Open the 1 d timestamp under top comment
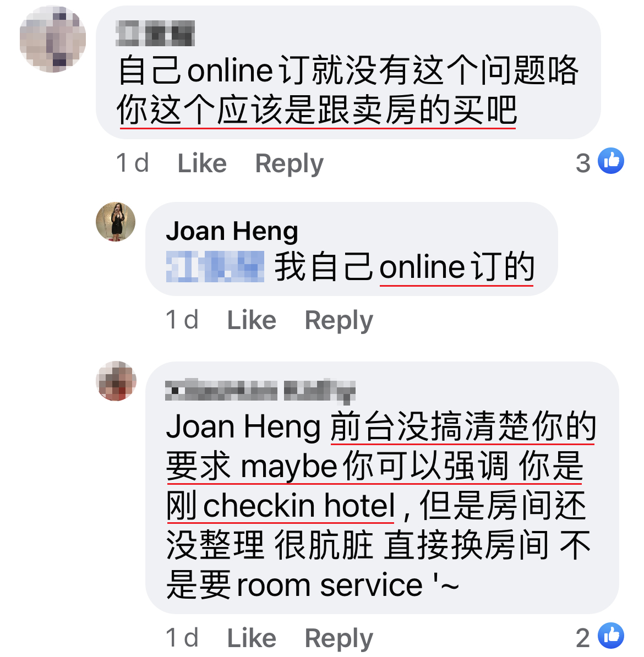The height and width of the screenshot is (657, 644). (133, 162)
